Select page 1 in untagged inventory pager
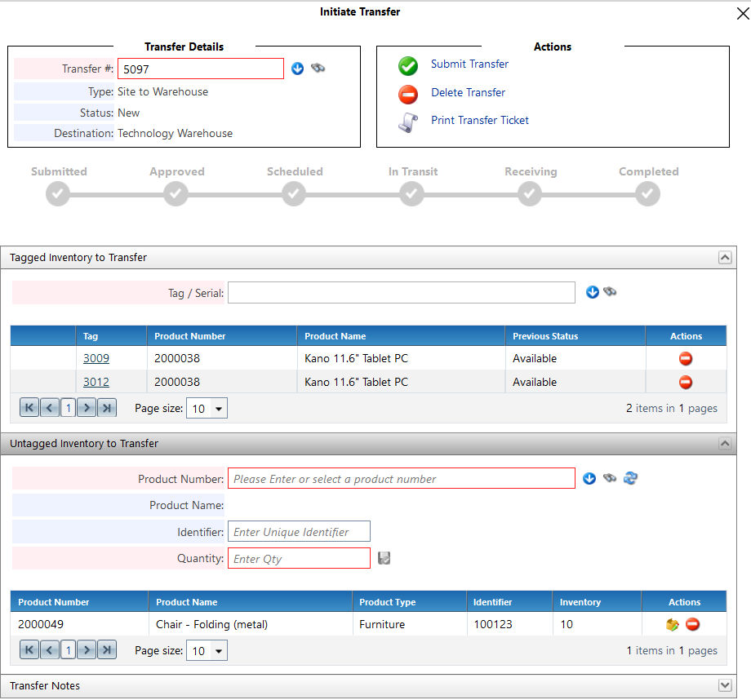Screen dimensions: 751x700 point(69,650)
